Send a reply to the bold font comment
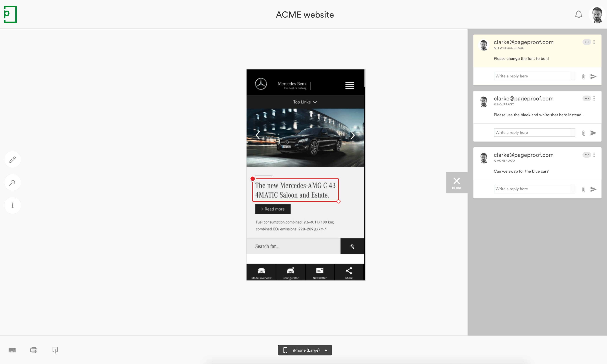 [594, 77]
